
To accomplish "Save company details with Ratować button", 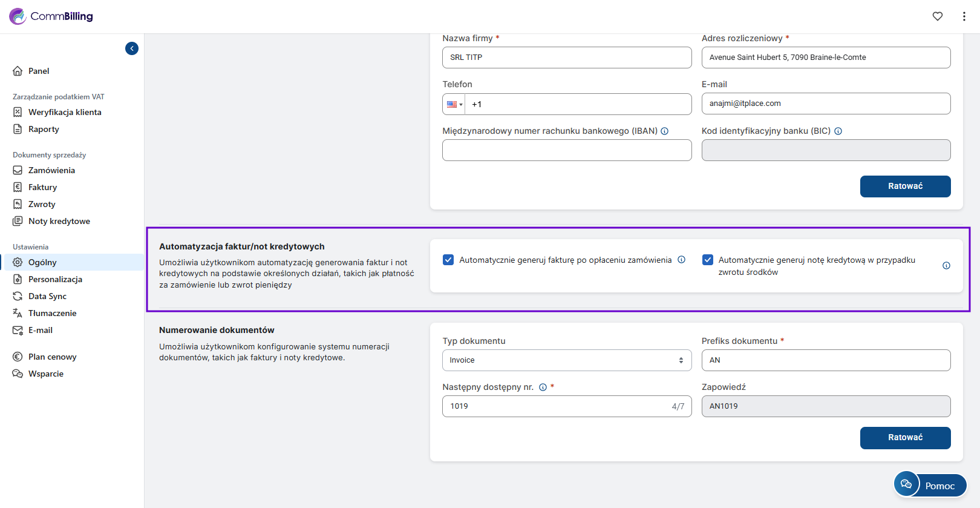I will click(x=905, y=186).
